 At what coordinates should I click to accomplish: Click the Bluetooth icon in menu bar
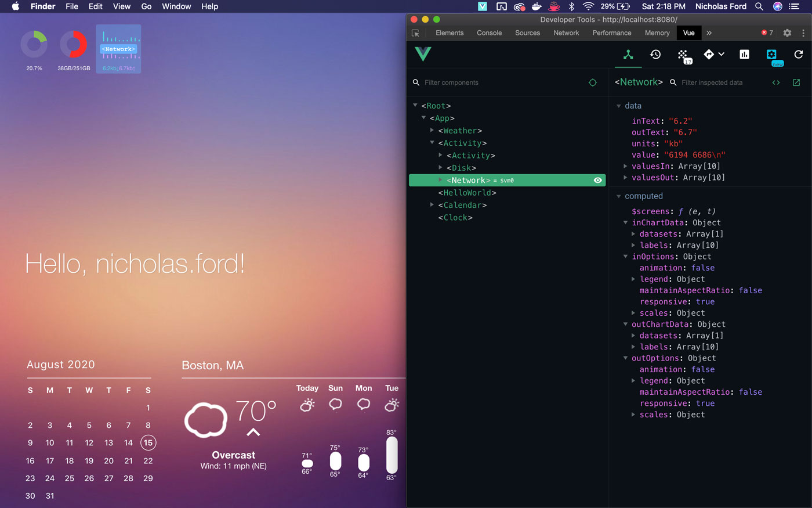[x=571, y=6]
